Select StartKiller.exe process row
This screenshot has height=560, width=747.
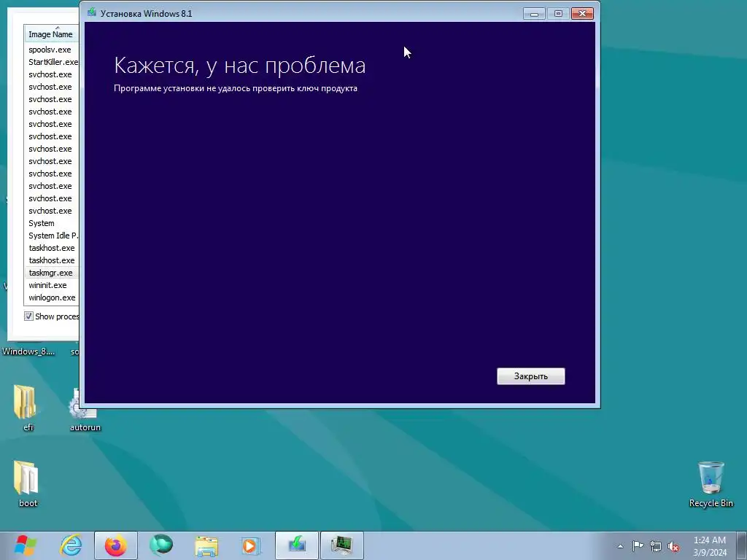click(52, 62)
